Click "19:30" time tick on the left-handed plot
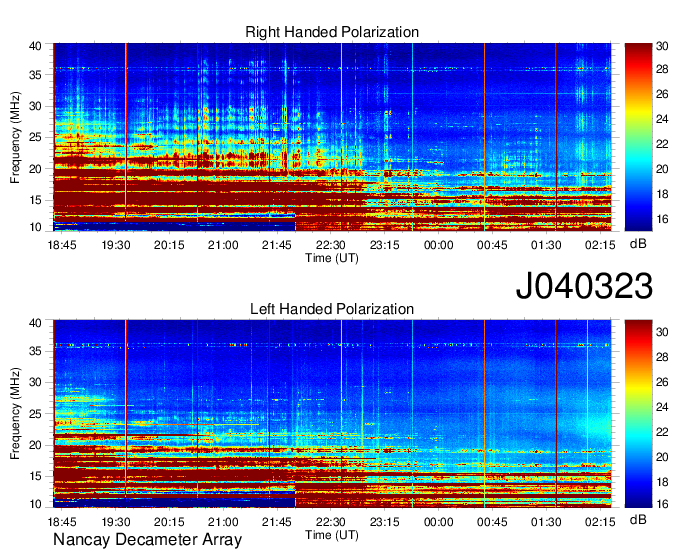 (x=116, y=522)
